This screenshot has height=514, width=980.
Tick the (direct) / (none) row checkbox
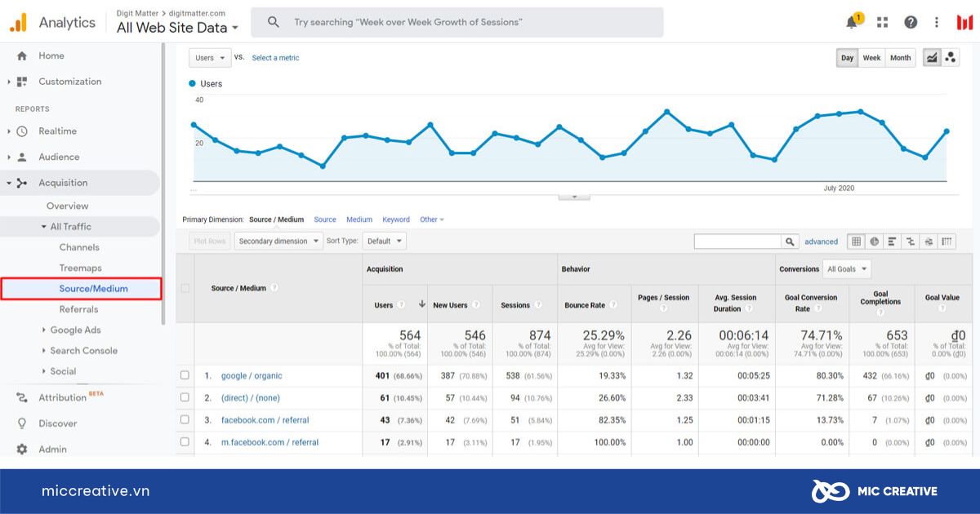point(185,397)
